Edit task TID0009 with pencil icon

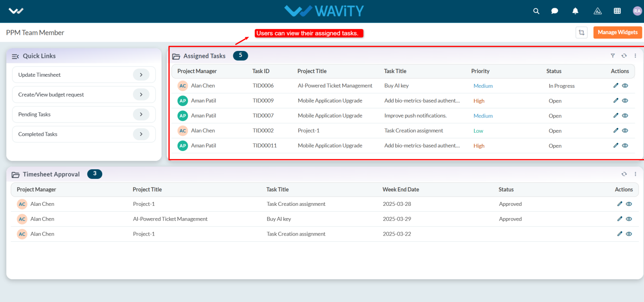click(x=616, y=101)
